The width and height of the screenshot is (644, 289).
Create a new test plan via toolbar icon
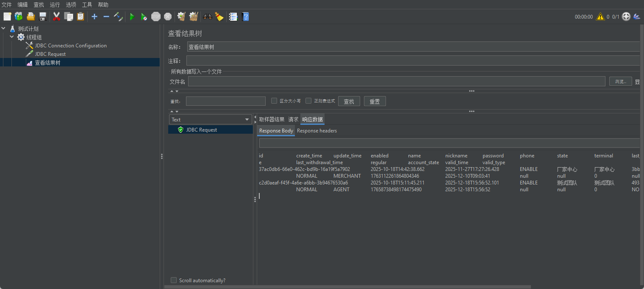[7, 17]
